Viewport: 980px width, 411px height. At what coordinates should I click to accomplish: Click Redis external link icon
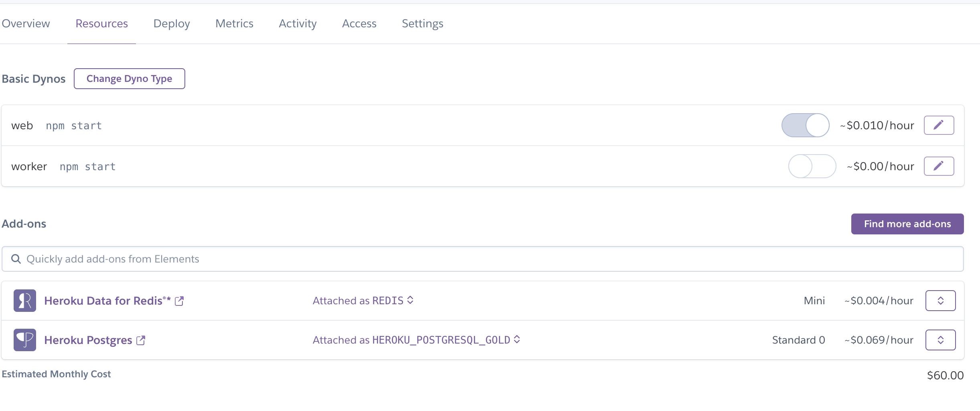(x=179, y=301)
